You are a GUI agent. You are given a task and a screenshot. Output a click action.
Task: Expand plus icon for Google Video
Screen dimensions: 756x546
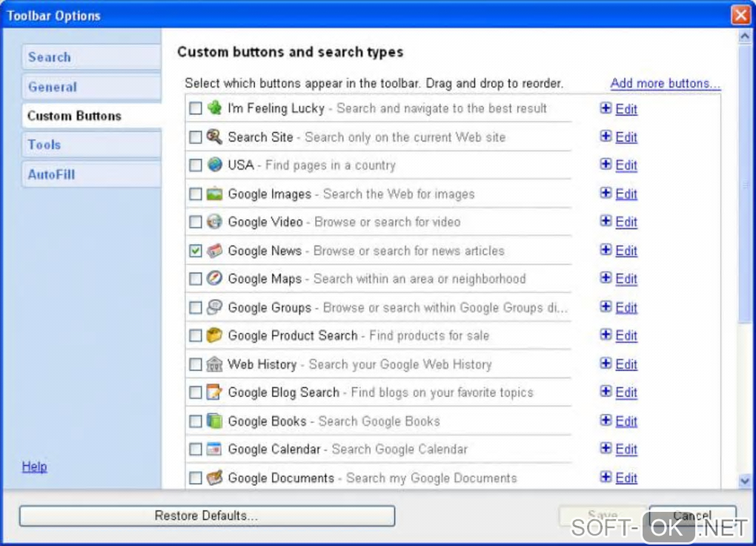click(x=606, y=221)
